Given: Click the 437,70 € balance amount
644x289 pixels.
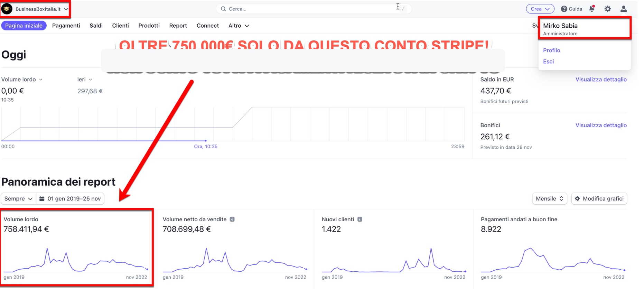Looking at the screenshot, I should [x=495, y=91].
